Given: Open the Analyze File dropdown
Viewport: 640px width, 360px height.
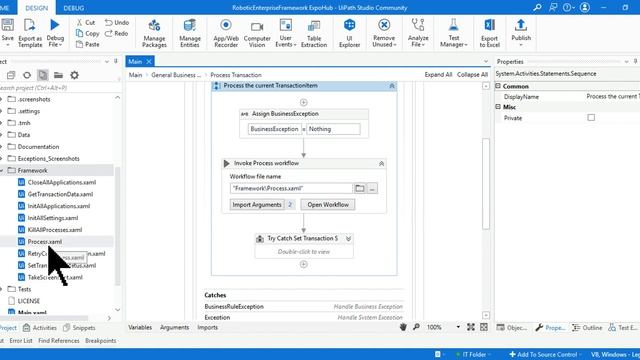Looking at the screenshot, I should [418, 33].
